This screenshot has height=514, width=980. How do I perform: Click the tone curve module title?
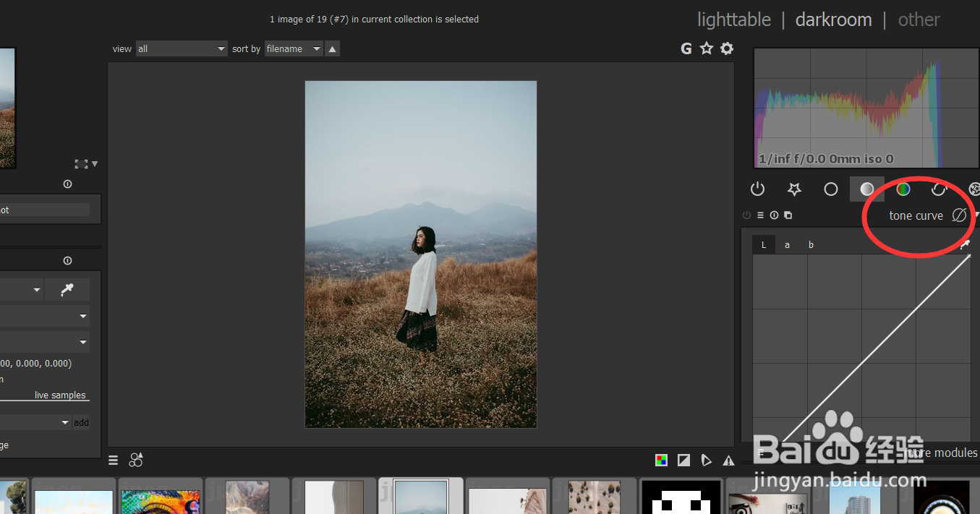[x=916, y=215]
